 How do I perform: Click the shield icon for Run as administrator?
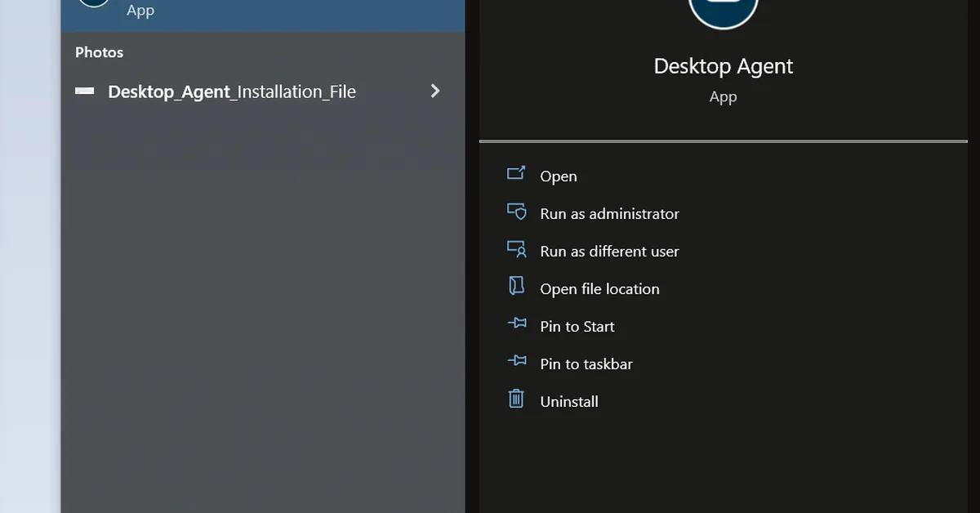[516, 212]
